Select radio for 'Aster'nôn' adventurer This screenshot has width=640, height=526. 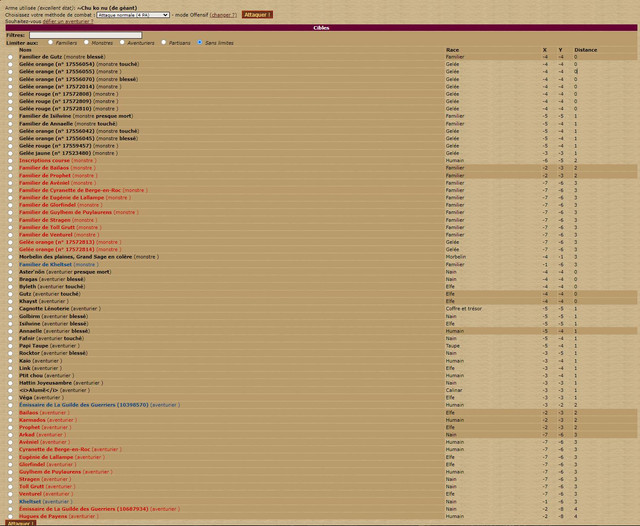point(10,272)
